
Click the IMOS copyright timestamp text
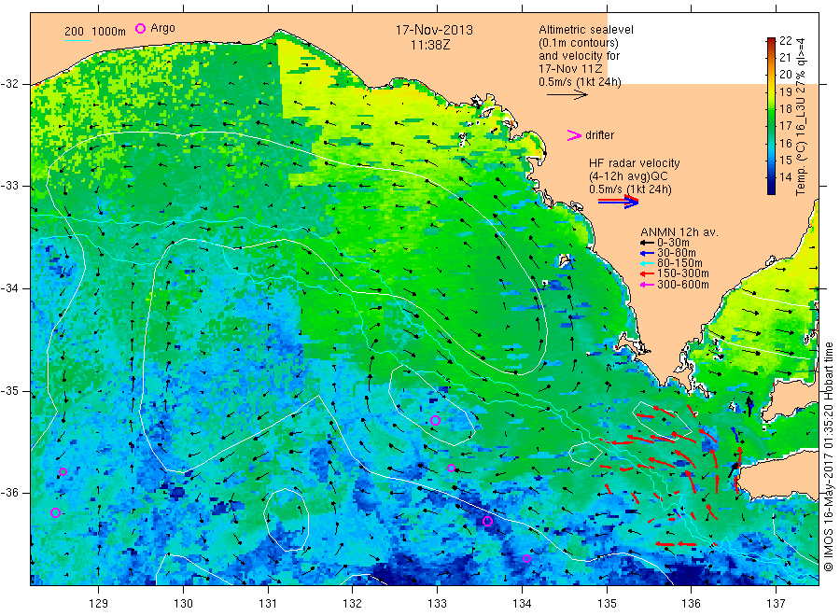point(829,456)
